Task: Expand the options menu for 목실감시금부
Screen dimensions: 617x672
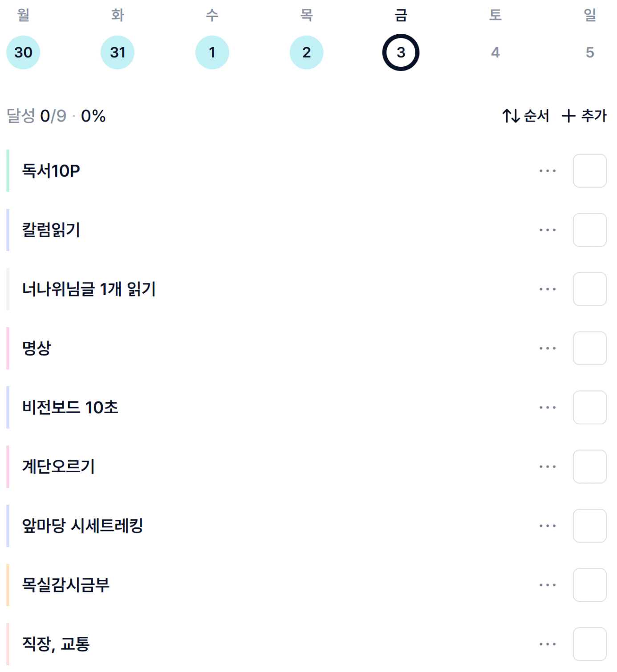Action: click(x=547, y=585)
